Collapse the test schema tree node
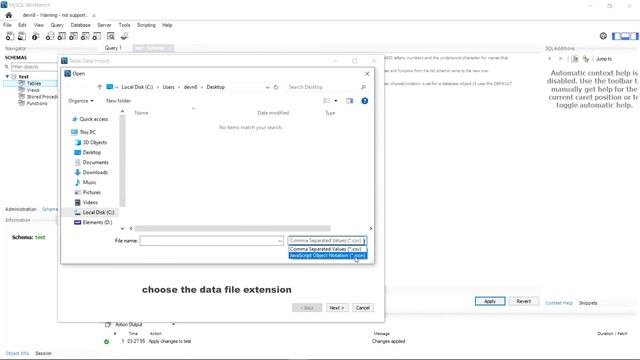Viewport: 640px width, 360px height. (7, 76)
